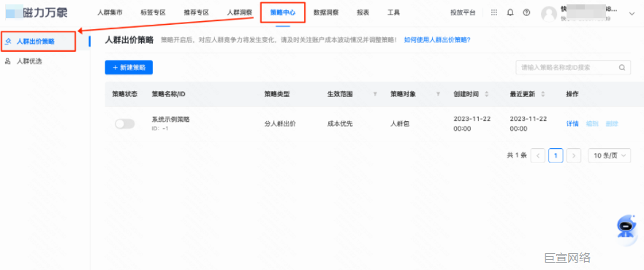Viewport: 644px width, 270px height.
Task: Click the 策略状态 column header
Action: point(125,94)
